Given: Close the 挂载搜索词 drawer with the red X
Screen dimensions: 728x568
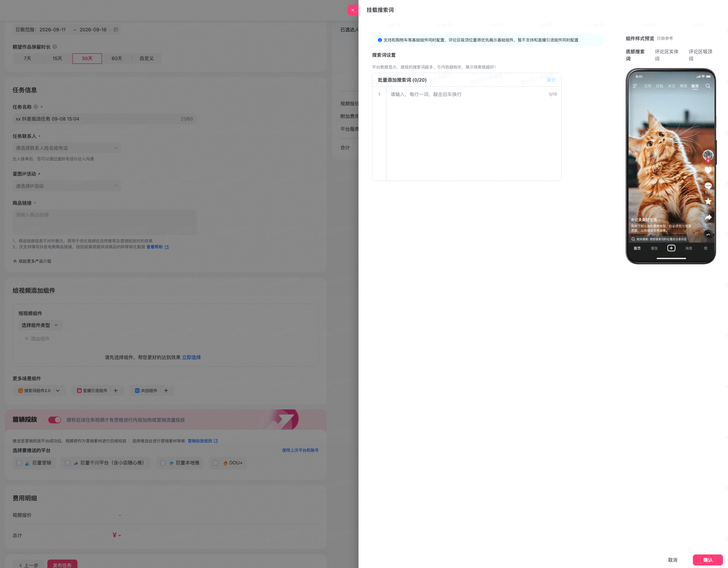Looking at the screenshot, I should click(x=353, y=10).
